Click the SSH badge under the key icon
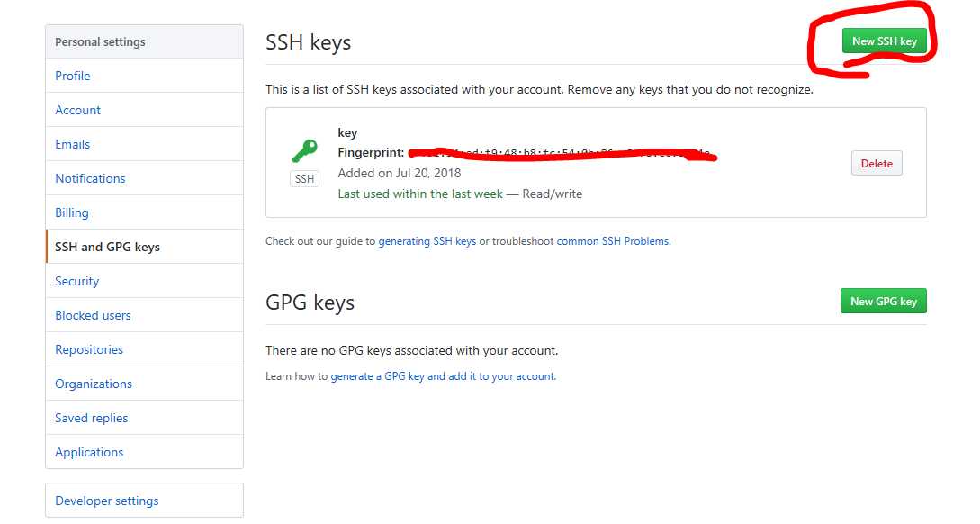The image size is (980, 524). pos(304,179)
